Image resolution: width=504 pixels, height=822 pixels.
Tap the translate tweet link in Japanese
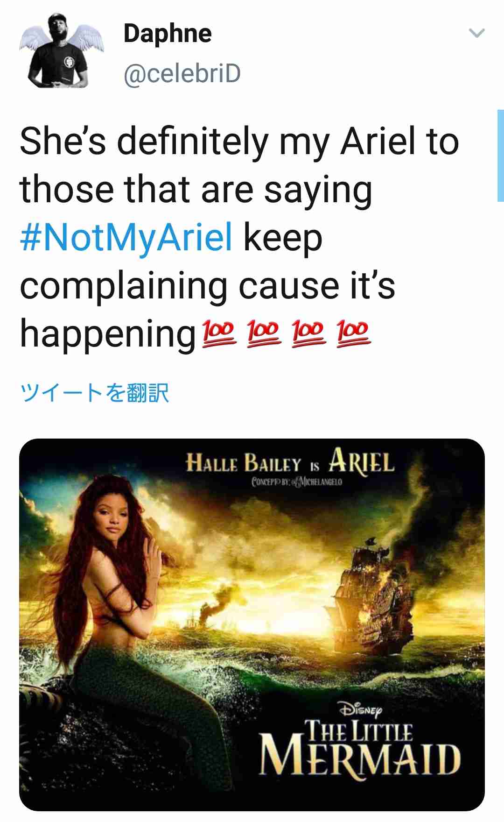click(94, 393)
